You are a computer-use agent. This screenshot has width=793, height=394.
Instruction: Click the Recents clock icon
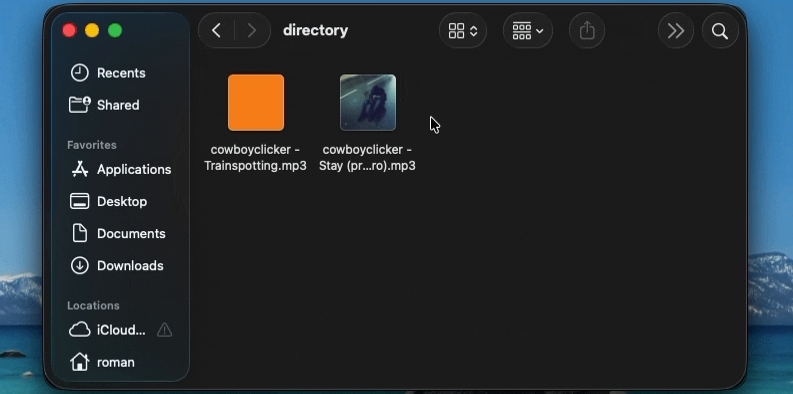tap(79, 73)
